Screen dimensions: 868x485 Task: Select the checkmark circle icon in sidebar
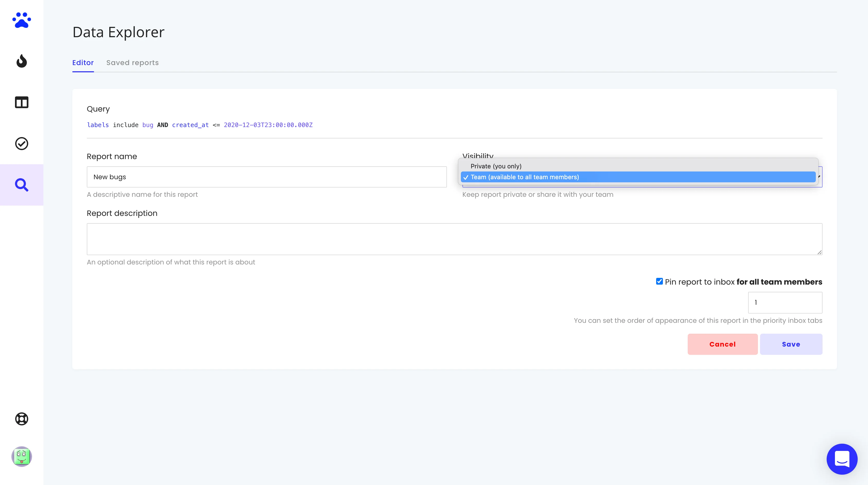[21, 144]
